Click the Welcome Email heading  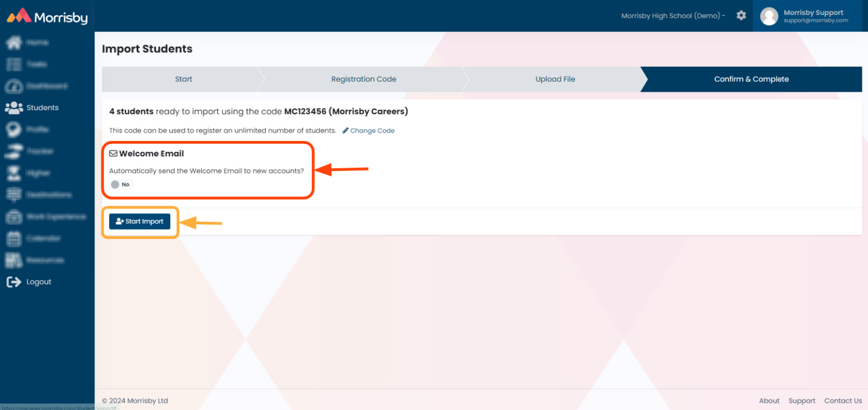[x=147, y=154]
